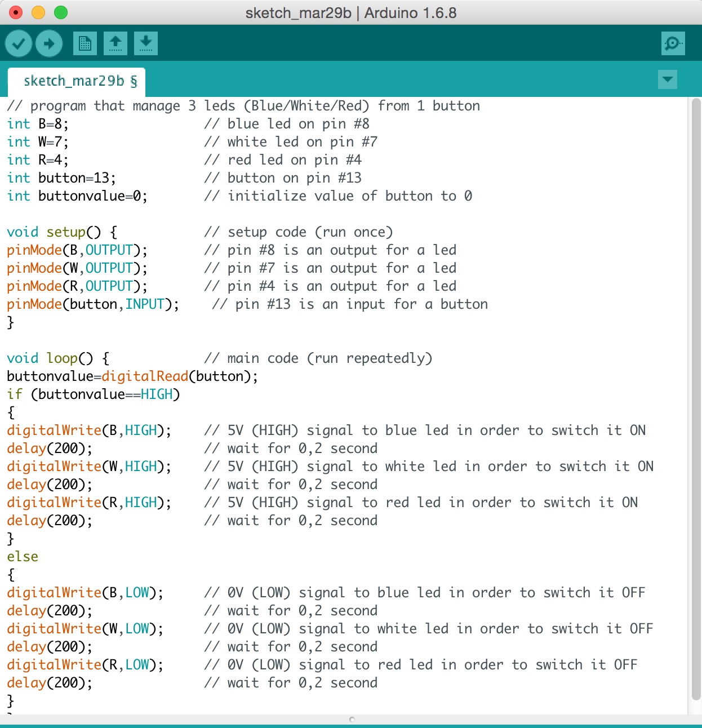Click the vertical scrollbar of the editor
The height and width of the screenshot is (728, 702).
(696, 399)
